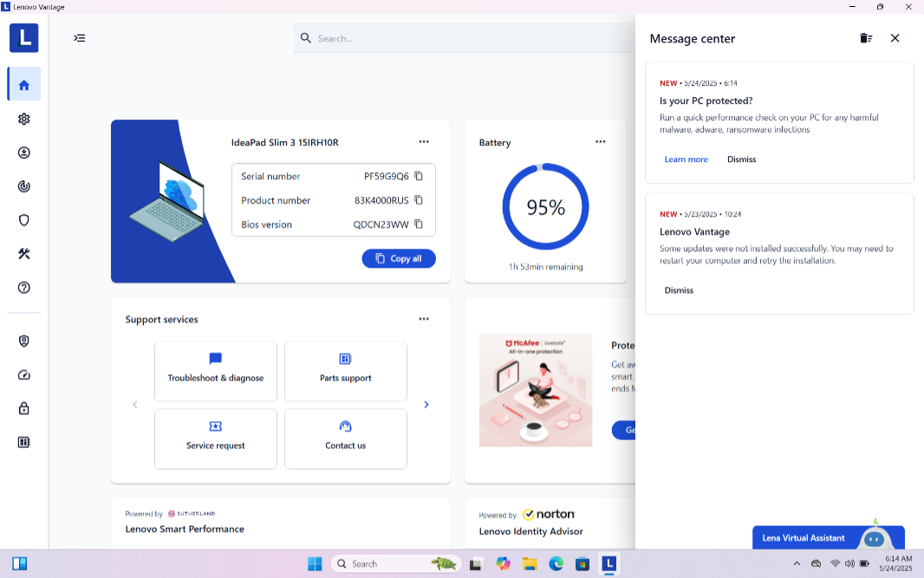
Task: Click the 95% battery progress ring
Action: [546, 207]
